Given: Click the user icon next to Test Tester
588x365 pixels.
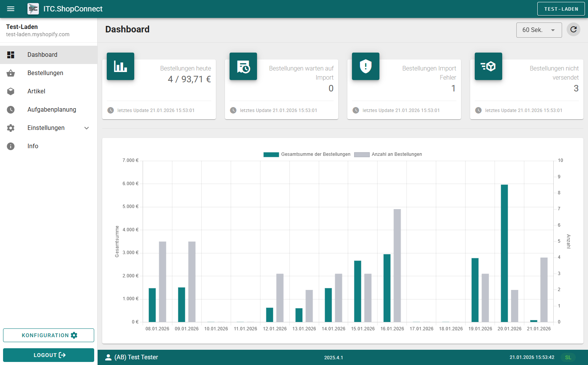Looking at the screenshot, I should [x=108, y=357].
